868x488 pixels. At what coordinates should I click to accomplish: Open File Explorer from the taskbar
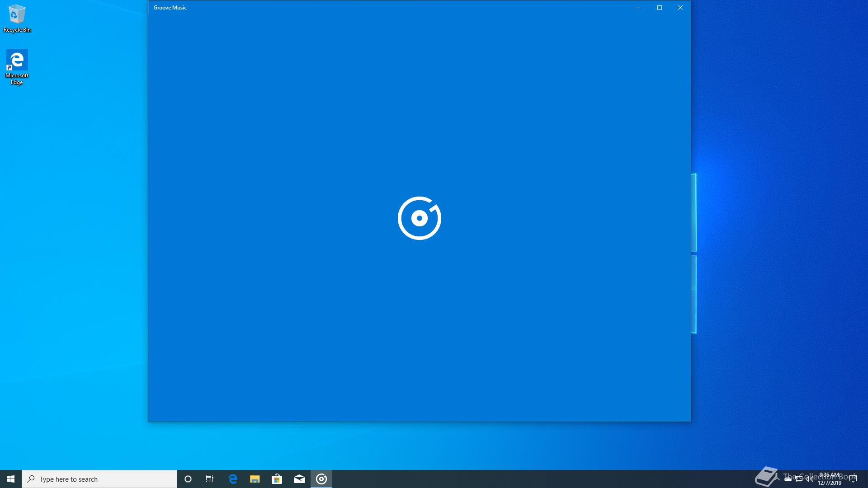click(x=255, y=479)
